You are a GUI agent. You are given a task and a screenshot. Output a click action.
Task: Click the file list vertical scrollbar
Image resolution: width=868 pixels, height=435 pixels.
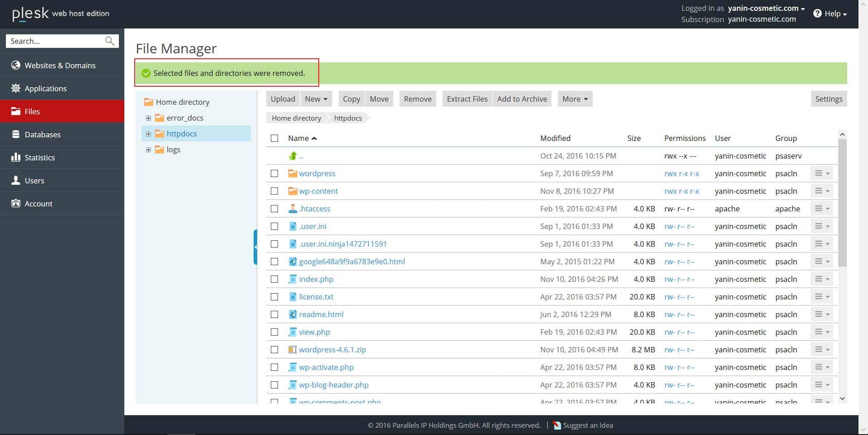point(842,203)
